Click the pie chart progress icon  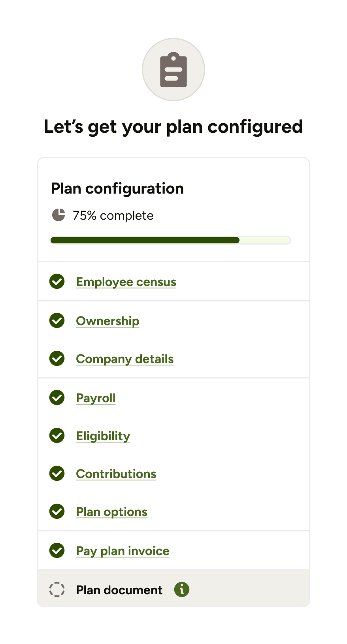click(x=58, y=215)
